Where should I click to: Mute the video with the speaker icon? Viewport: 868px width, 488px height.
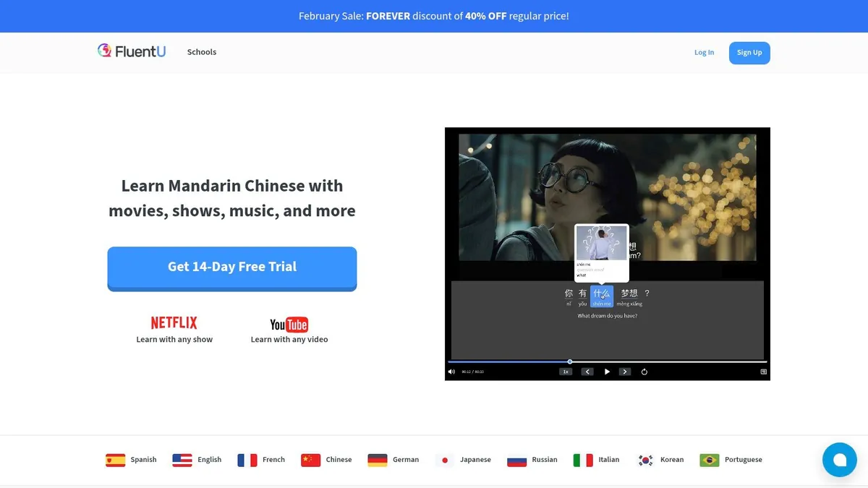[x=452, y=372]
